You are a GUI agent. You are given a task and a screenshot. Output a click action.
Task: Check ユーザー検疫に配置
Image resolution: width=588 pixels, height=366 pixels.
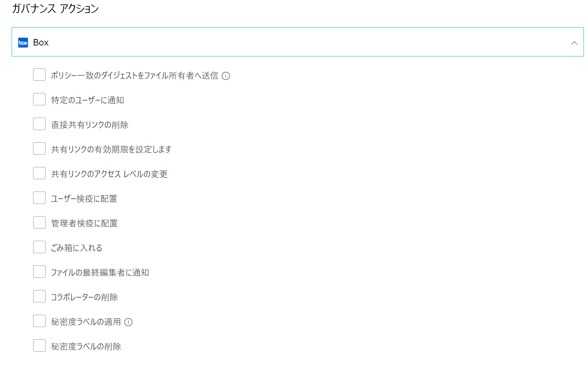[x=39, y=197]
